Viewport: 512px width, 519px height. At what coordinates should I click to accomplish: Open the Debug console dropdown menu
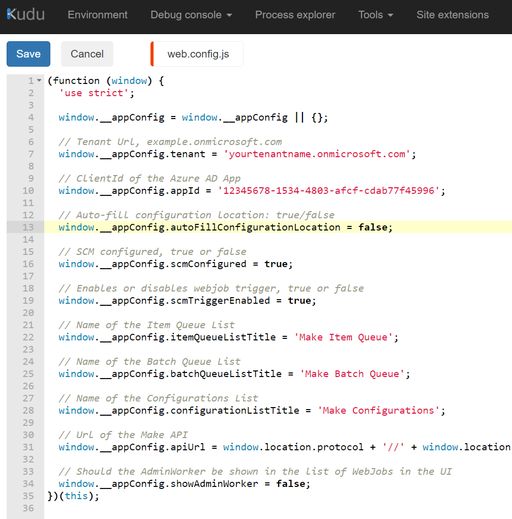pyautogui.click(x=191, y=15)
